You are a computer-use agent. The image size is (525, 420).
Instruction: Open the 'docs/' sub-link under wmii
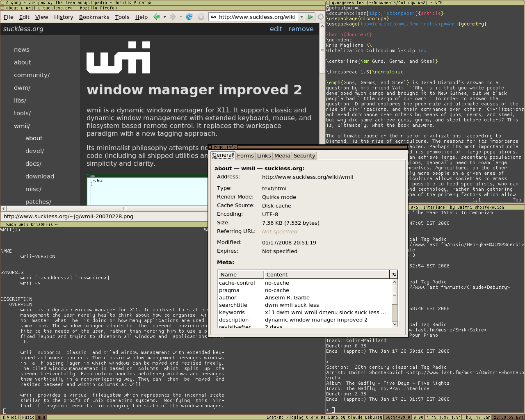34,164
